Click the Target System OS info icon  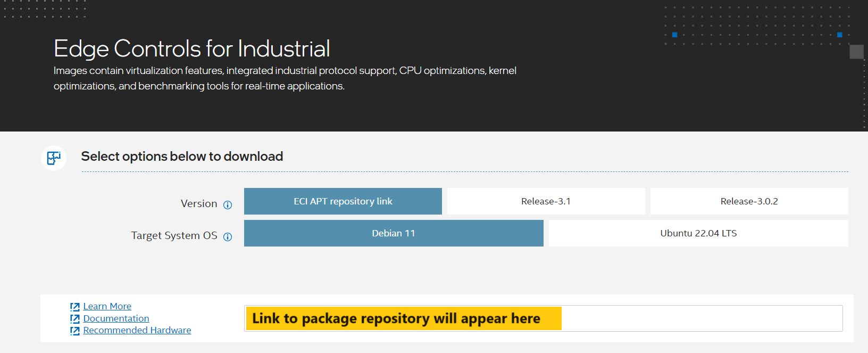228,237
